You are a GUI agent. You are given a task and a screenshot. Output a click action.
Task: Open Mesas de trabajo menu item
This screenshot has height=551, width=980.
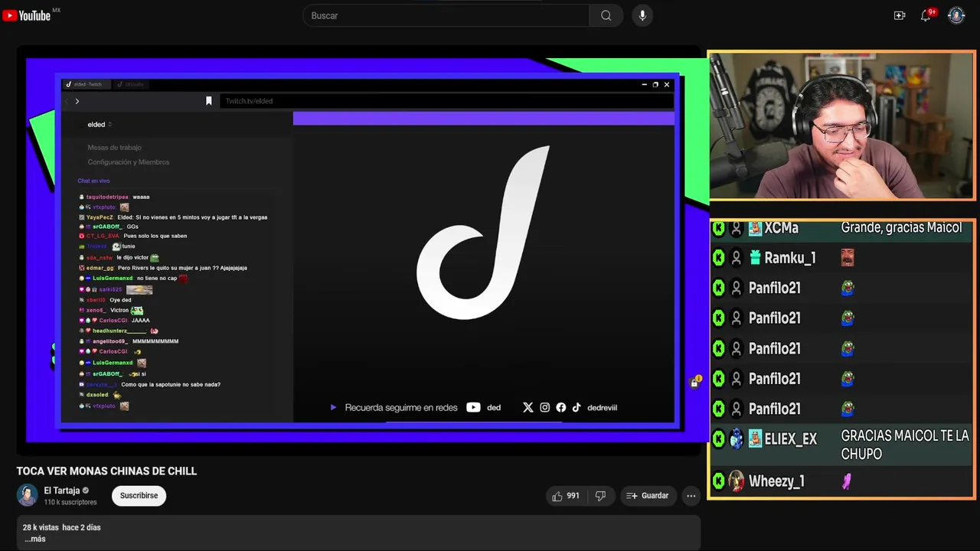114,147
